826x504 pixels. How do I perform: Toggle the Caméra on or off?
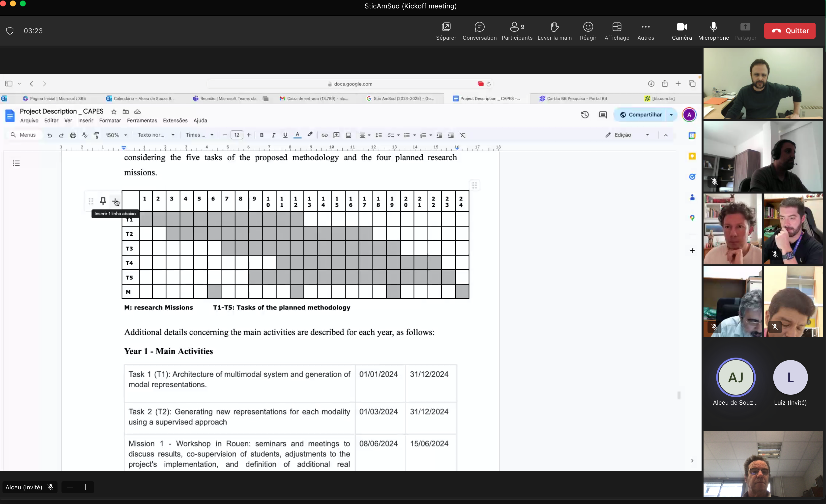(x=681, y=30)
